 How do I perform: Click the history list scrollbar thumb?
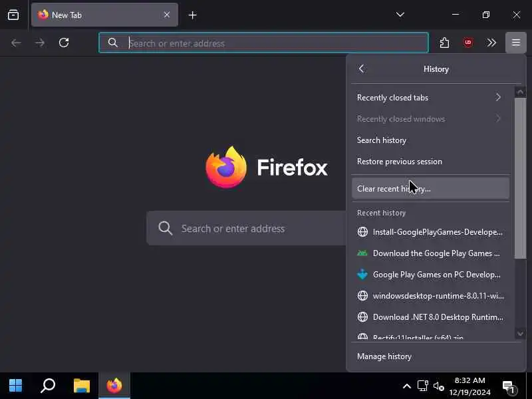pyautogui.click(x=520, y=178)
